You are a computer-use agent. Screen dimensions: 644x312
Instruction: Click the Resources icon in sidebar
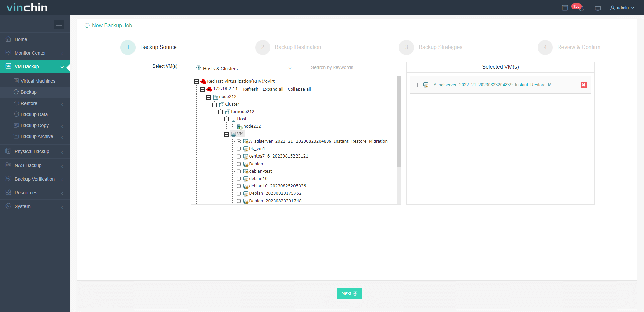tap(8, 192)
